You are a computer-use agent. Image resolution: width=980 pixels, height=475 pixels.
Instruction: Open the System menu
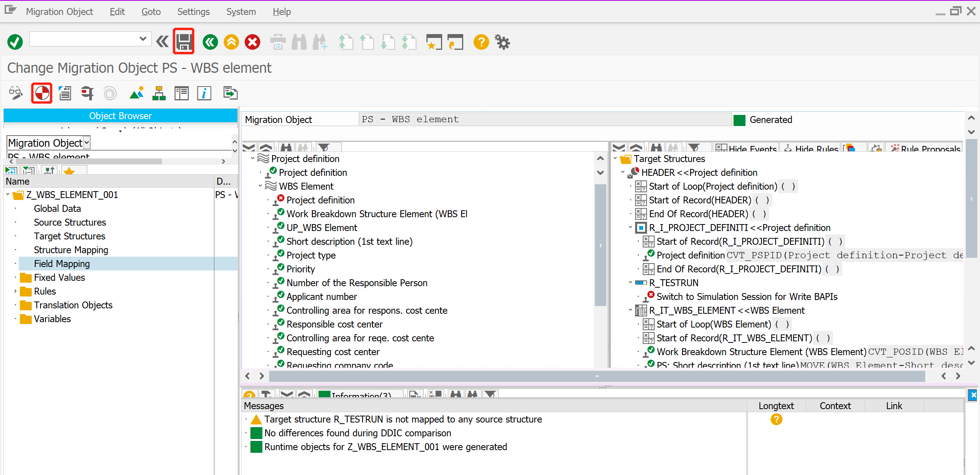pyautogui.click(x=241, y=11)
